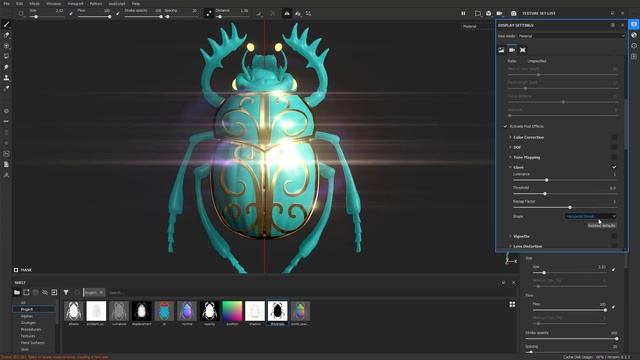Select the Projection tool
640x360 pixels.
[6, 46]
